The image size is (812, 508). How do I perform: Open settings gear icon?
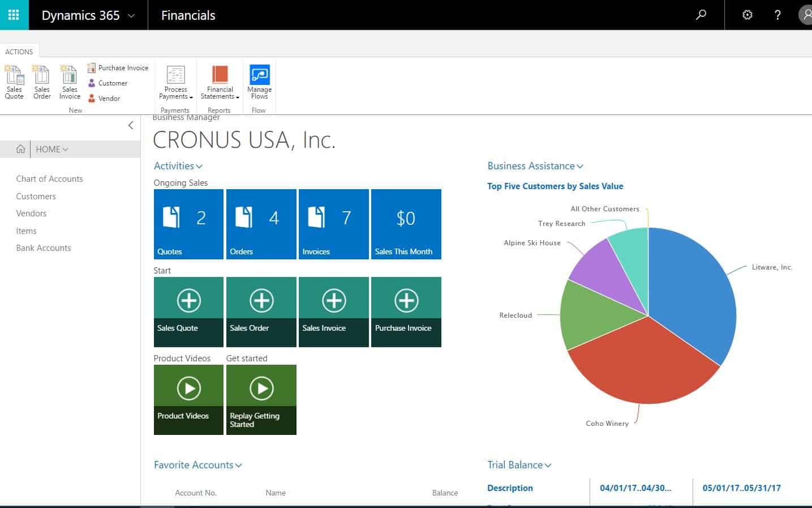point(747,15)
